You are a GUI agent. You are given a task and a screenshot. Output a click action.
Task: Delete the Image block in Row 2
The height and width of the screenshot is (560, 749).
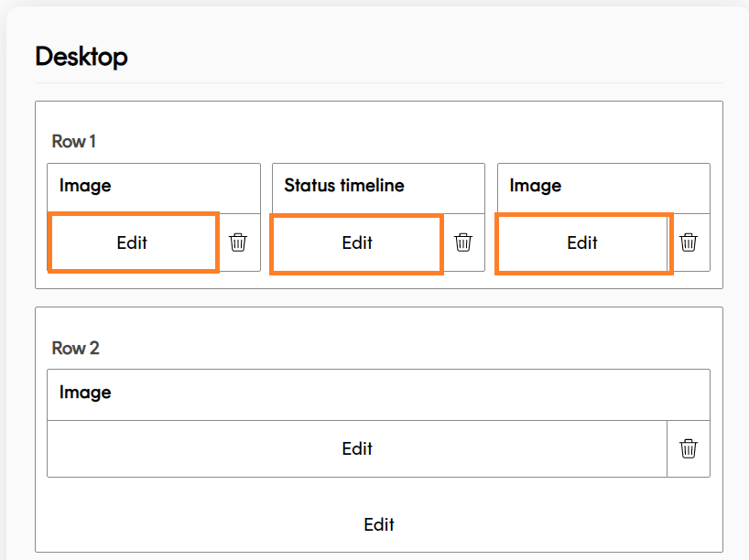click(689, 448)
